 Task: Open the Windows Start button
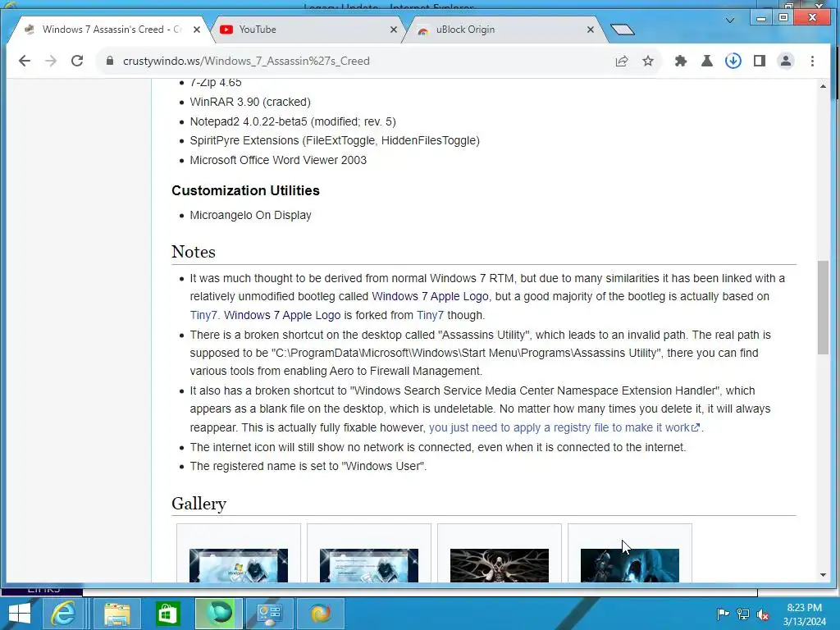(x=20, y=614)
